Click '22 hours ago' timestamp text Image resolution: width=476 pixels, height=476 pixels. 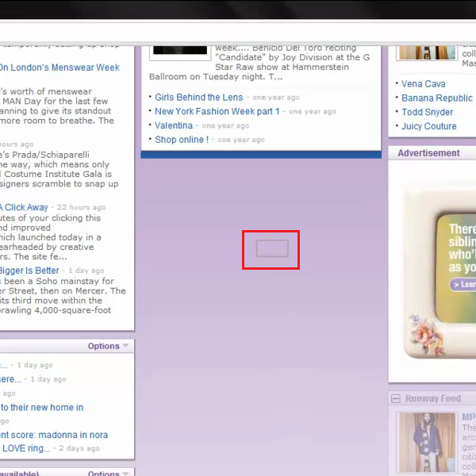tap(81, 207)
